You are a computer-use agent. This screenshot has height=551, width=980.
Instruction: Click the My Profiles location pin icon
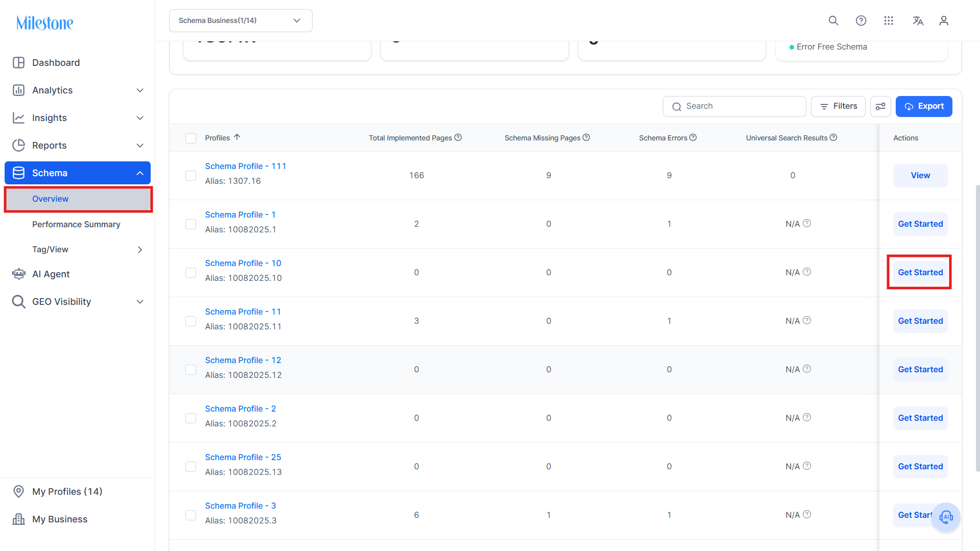point(18,491)
